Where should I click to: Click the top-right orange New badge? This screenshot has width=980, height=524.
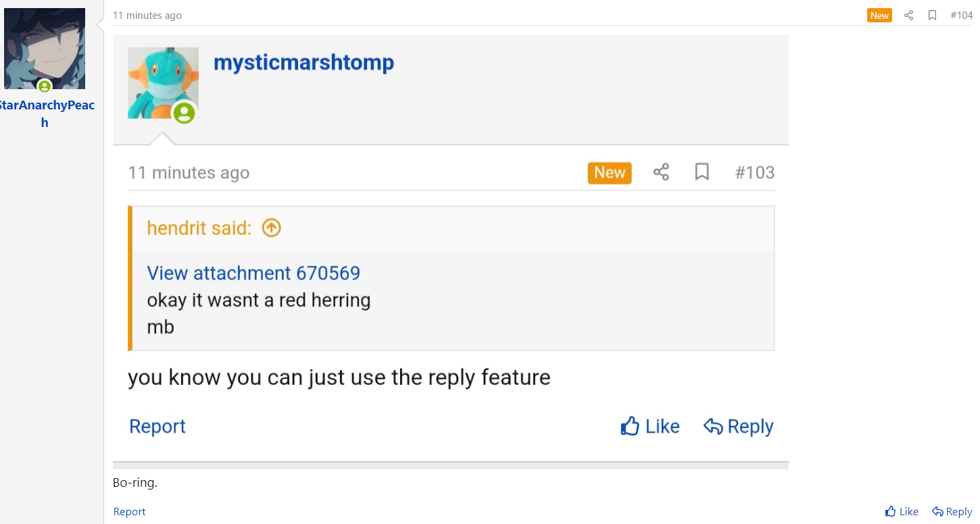click(879, 16)
